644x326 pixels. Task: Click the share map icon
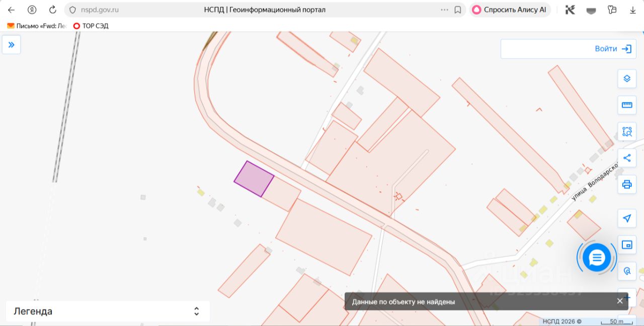627,158
